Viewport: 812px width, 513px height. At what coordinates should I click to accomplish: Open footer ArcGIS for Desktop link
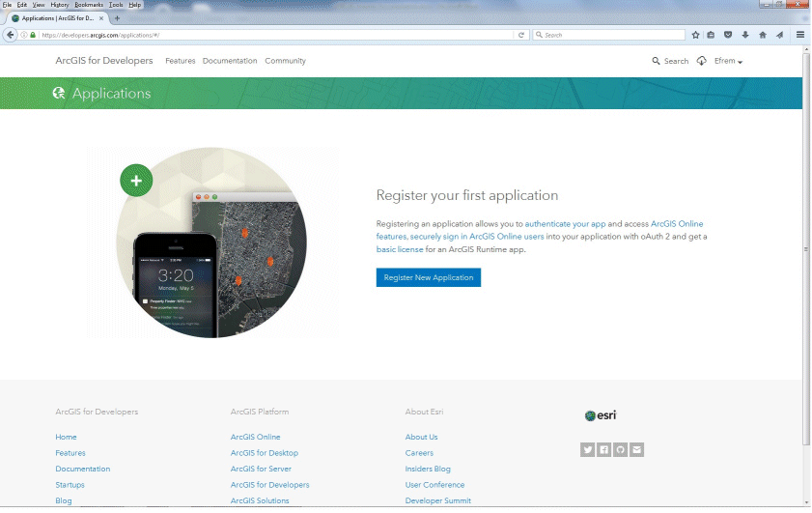click(265, 453)
